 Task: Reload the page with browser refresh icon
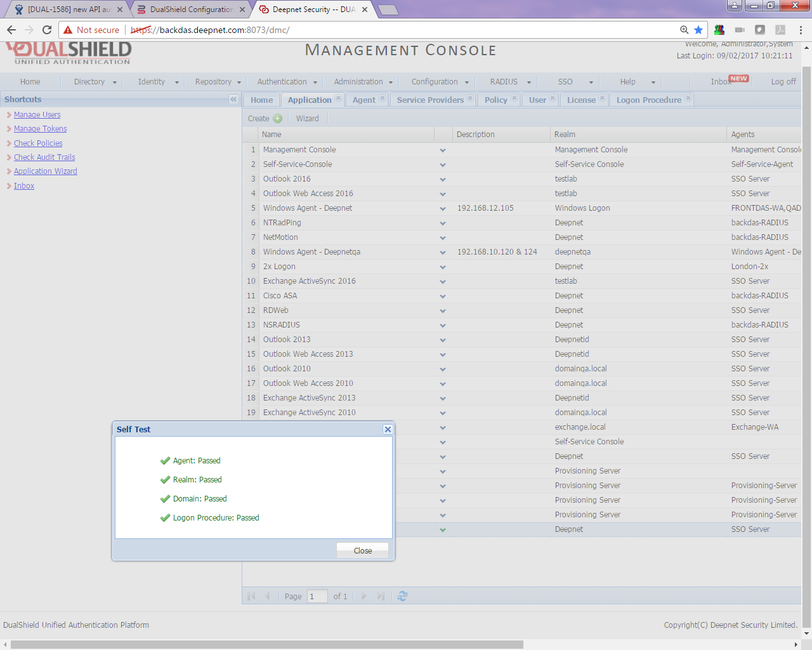[x=47, y=30]
